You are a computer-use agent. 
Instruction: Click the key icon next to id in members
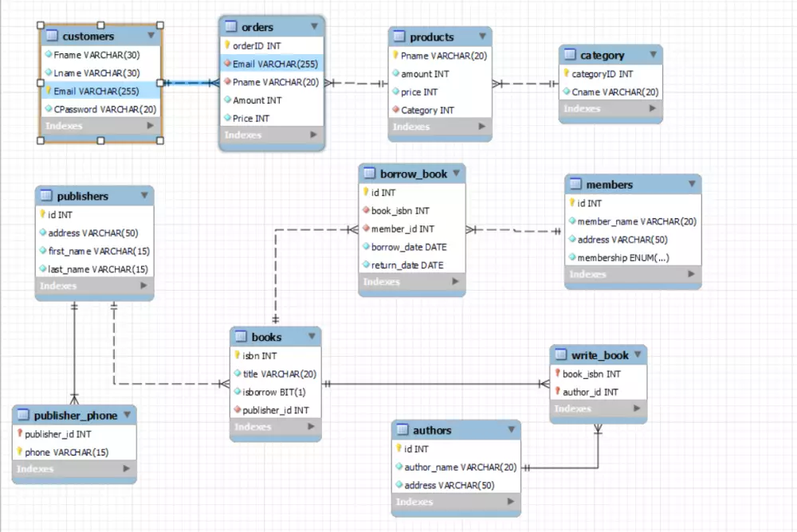pyautogui.click(x=572, y=203)
